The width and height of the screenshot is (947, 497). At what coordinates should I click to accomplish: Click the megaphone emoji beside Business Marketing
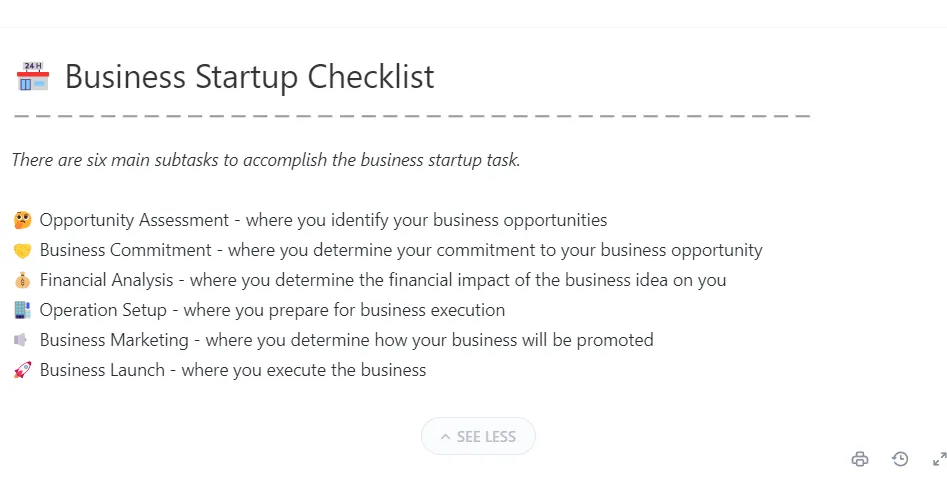coord(21,340)
